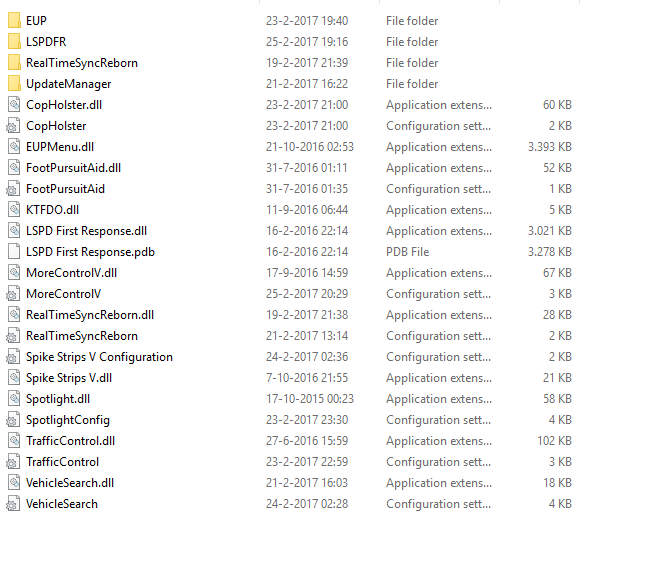The image size is (646, 574).
Task: Select the TrafficControl.dll file icon
Action: coord(14,441)
